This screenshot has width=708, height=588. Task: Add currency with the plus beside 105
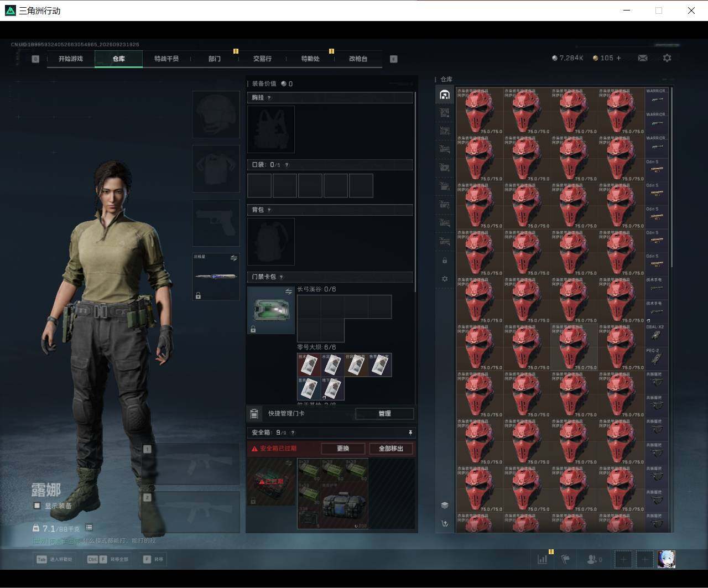coord(618,58)
